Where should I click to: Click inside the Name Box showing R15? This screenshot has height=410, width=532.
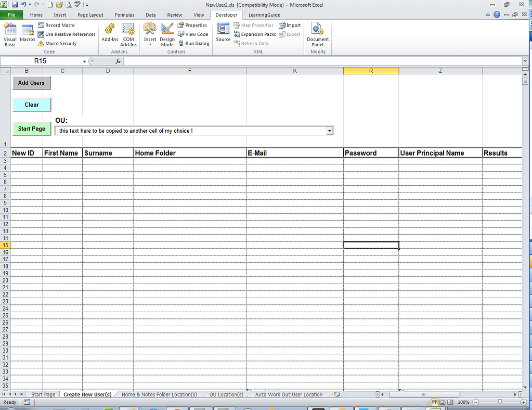pyautogui.click(x=42, y=61)
